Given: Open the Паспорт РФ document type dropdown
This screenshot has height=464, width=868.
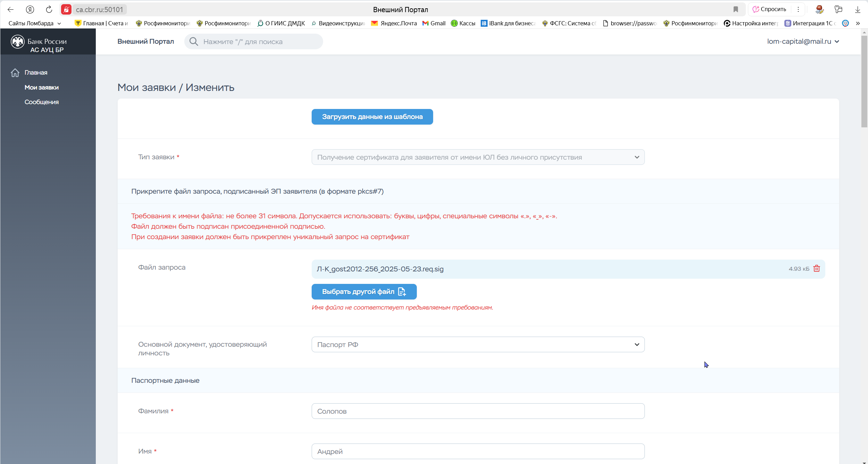Looking at the screenshot, I should (x=478, y=345).
